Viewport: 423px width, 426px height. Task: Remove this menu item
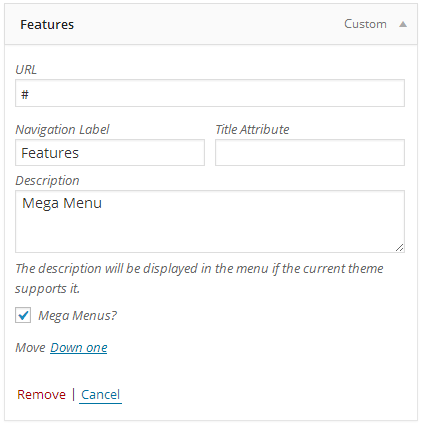point(42,395)
